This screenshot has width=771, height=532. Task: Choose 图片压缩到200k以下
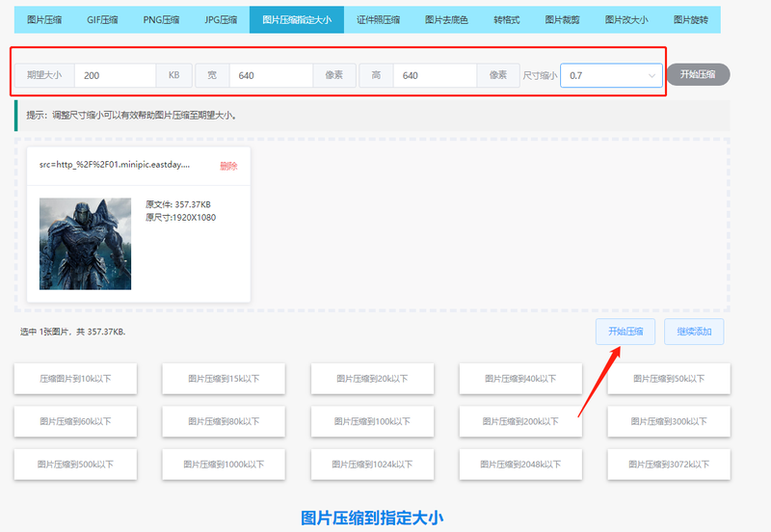tap(520, 421)
